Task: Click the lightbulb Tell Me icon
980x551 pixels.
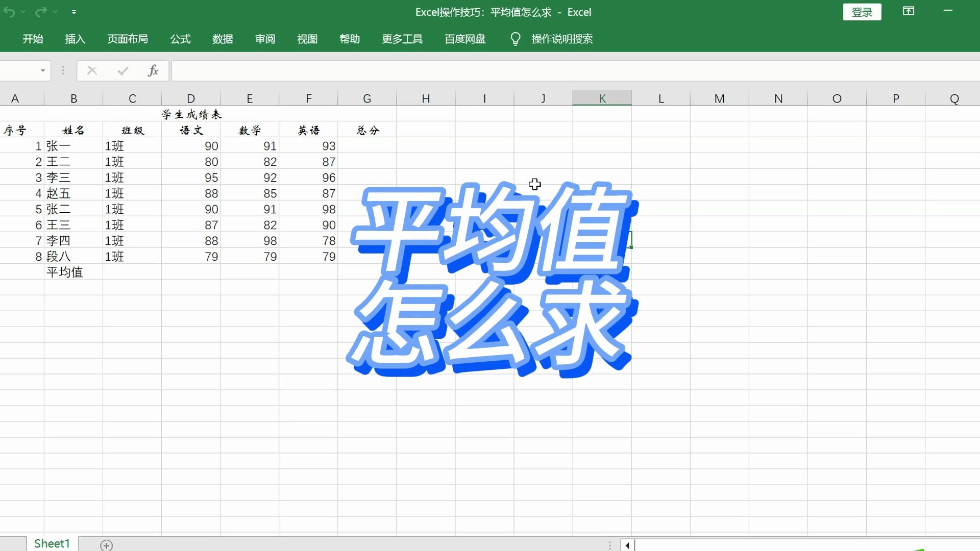Action: point(516,39)
